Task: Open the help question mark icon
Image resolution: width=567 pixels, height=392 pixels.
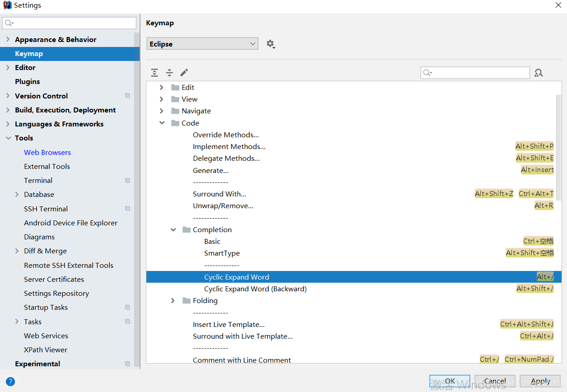Action: click(x=10, y=381)
